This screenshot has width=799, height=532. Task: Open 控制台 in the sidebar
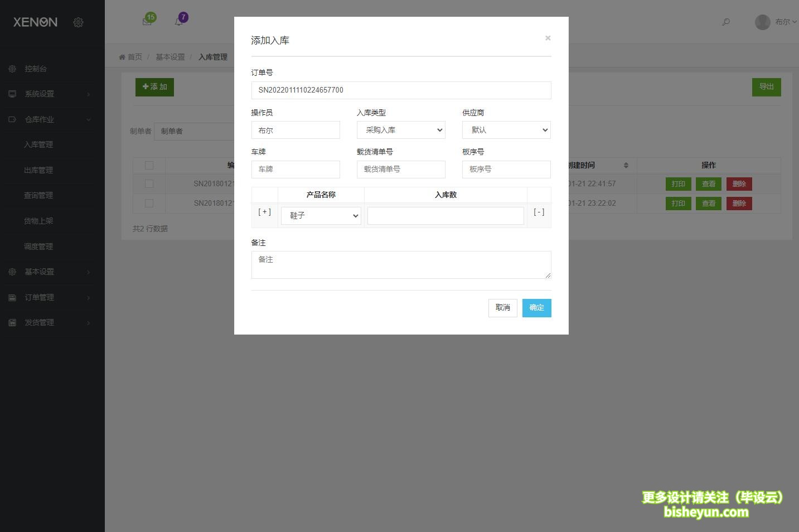tap(36, 69)
